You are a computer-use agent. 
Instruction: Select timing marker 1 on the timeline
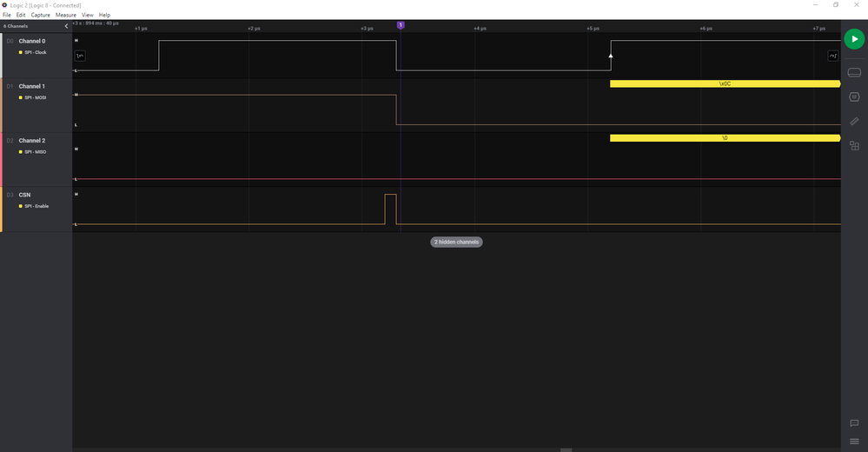pyautogui.click(x=401, y=25)
